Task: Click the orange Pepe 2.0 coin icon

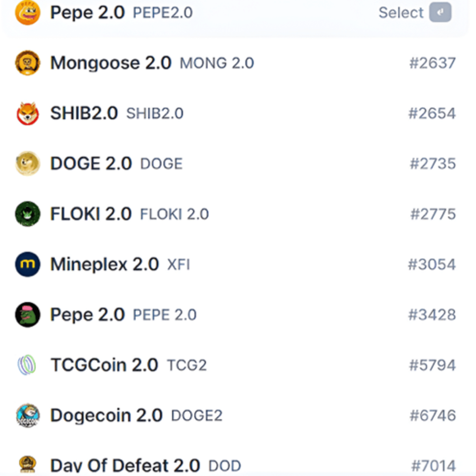Action: coord(27,12)
